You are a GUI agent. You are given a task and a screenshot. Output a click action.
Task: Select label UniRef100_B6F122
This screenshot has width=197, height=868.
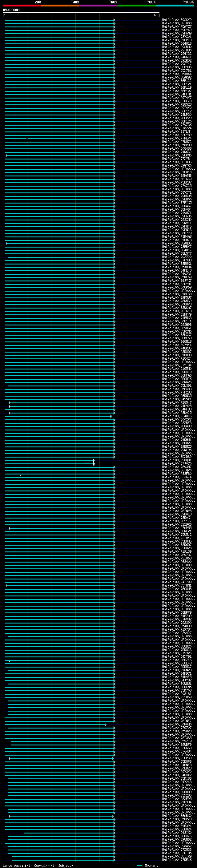pos(177,81)
